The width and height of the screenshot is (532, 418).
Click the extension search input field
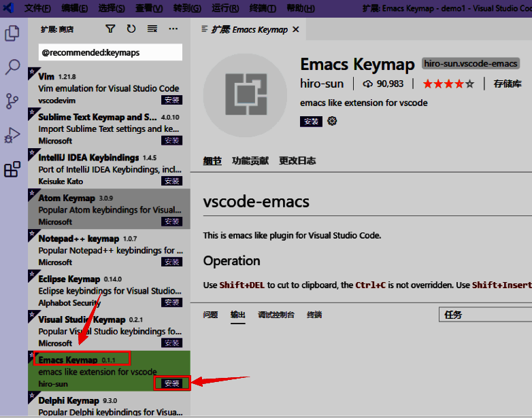point(110,52)
